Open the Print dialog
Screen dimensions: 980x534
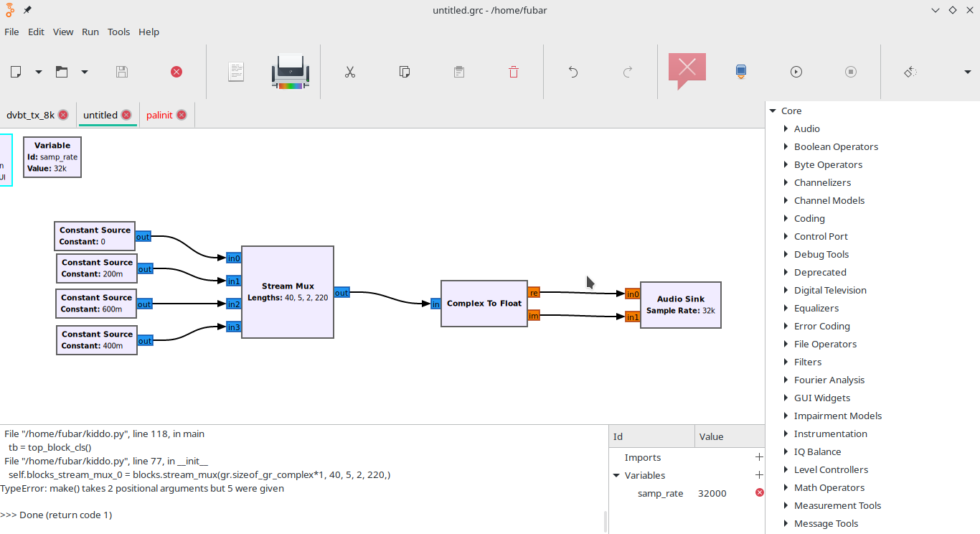291,72
